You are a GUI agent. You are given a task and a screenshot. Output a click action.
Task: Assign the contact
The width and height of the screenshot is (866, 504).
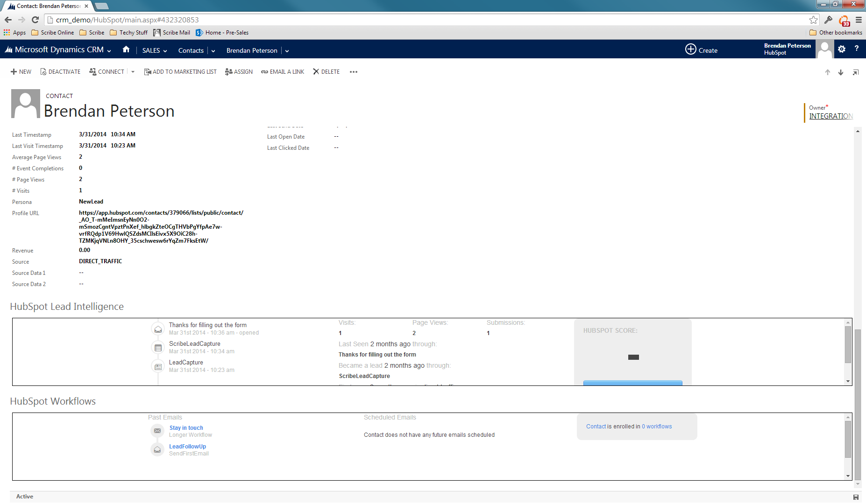239,72
